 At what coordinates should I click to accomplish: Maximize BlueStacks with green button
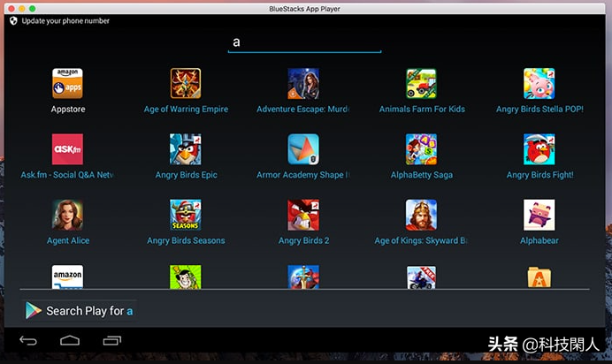(32, 9)
